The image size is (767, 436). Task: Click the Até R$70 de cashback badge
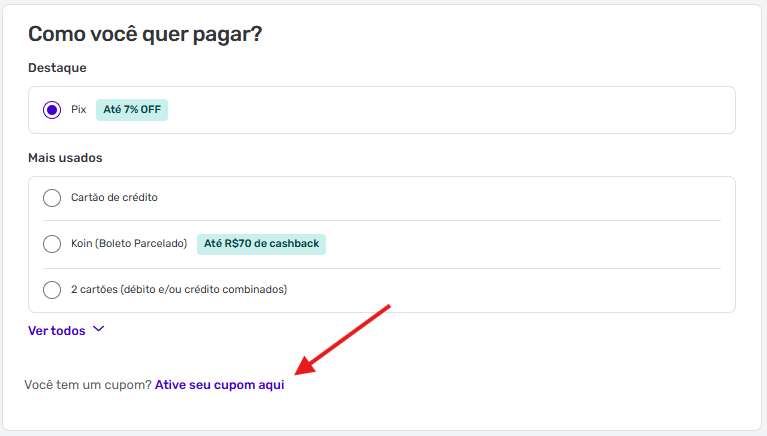[261, 243]
